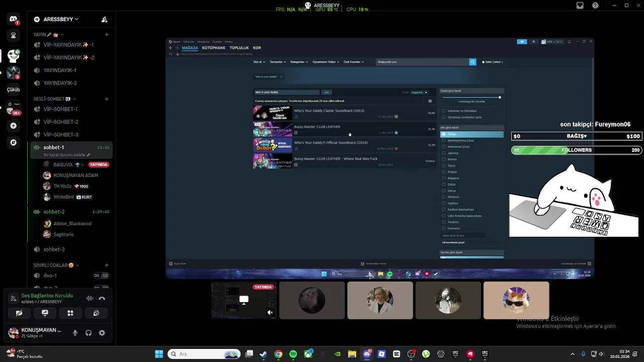Join VİP-YAYINDAYIK -2 voice channel
This screenshot has height=362, width=644.
[x=70, y=57]
